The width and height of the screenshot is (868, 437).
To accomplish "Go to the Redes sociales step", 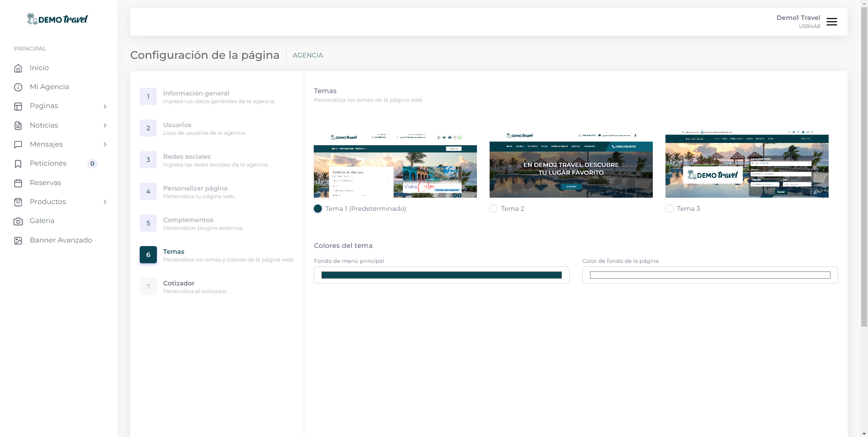I will tap(187, 157).
